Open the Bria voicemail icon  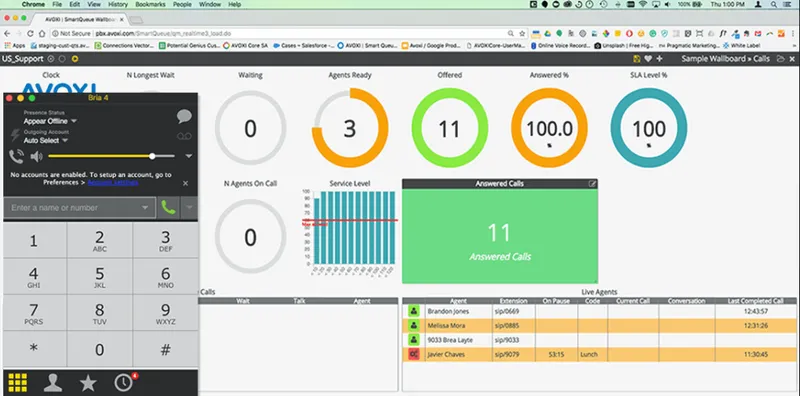tap(184, 136)
